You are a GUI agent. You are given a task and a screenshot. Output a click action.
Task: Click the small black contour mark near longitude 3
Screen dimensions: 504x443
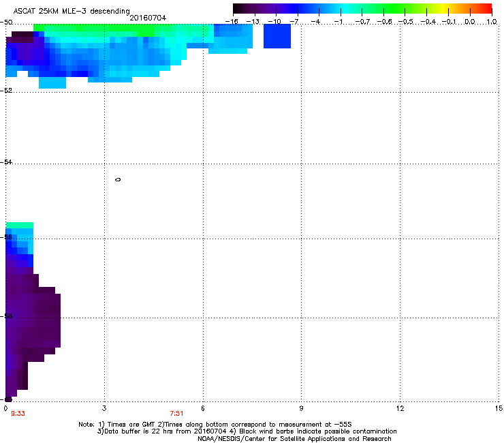(x=118, y=179)
